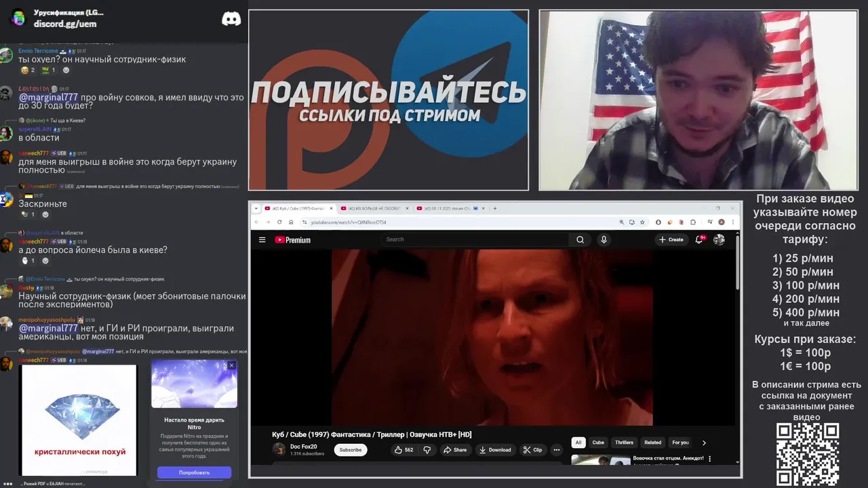The image size is (868, 488).
Task: Click the @marginal777 mention in Lentenibn's message
Action: click(48, 97)
